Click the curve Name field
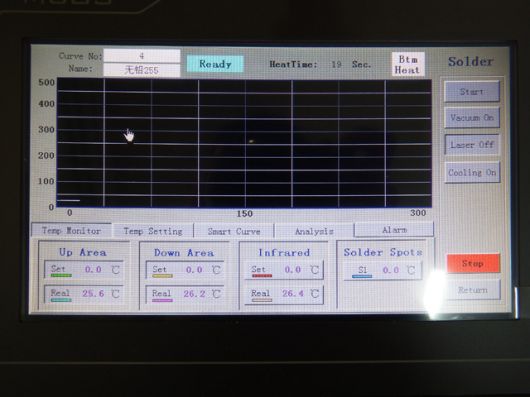 coord(142,70)
